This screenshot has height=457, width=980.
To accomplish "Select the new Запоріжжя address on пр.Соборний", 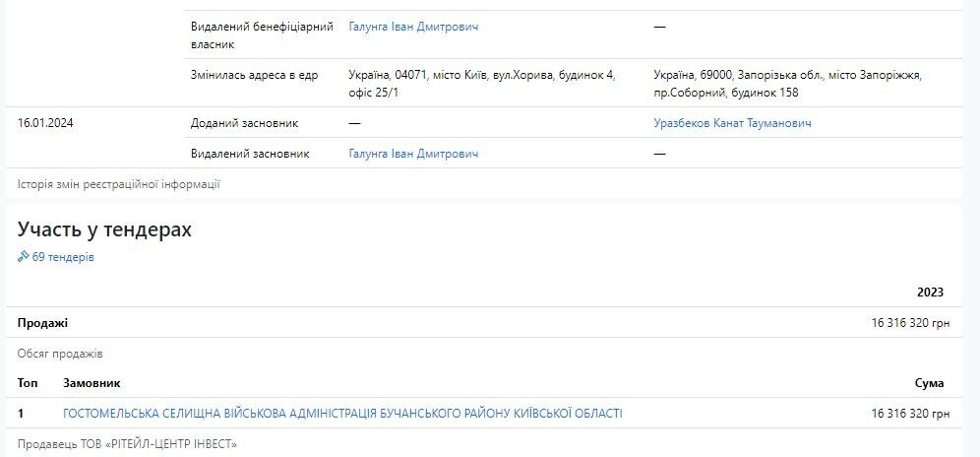I will pos(787,84).
